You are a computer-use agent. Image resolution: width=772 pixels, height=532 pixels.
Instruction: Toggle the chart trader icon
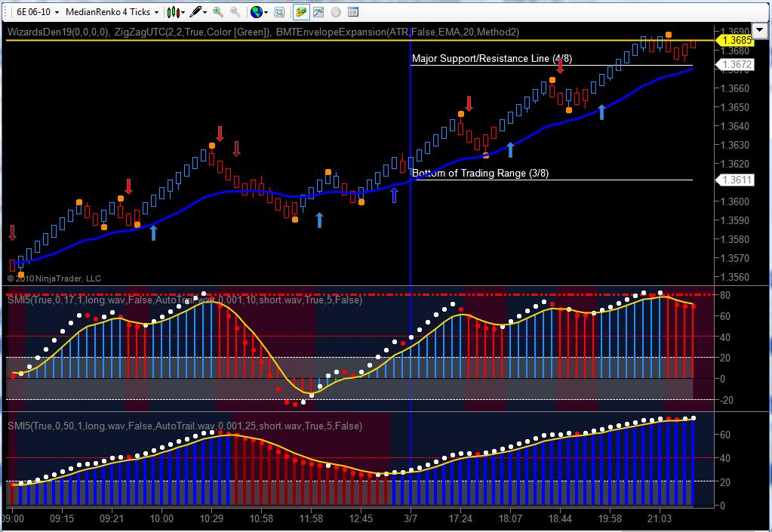pyautogui.click(x=301, y=12)
